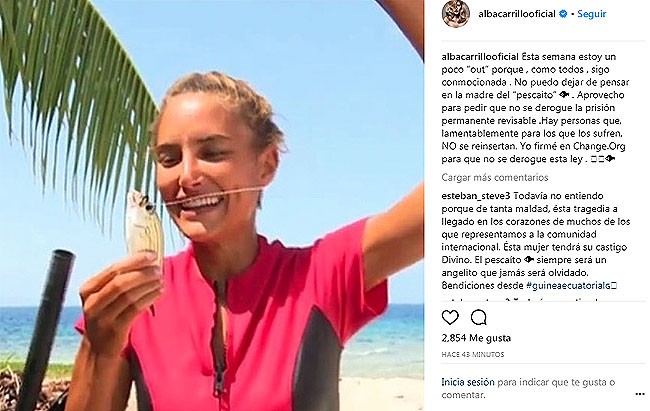
Task: Click the Seguir follow button
Action: (x=592, y=14)
